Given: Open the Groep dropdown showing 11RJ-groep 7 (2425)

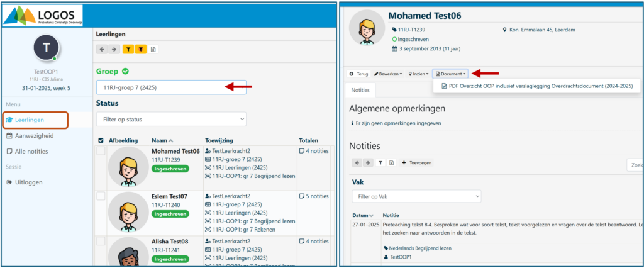Looking at the screenshot, I should pyautogui.click(x=171, y=87).
